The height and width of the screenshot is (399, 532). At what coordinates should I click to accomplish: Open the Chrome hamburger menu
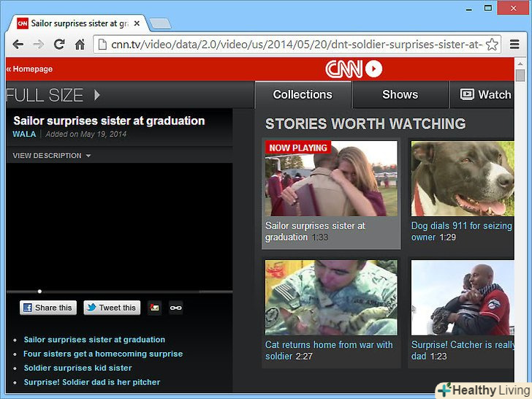coord(514,45)
